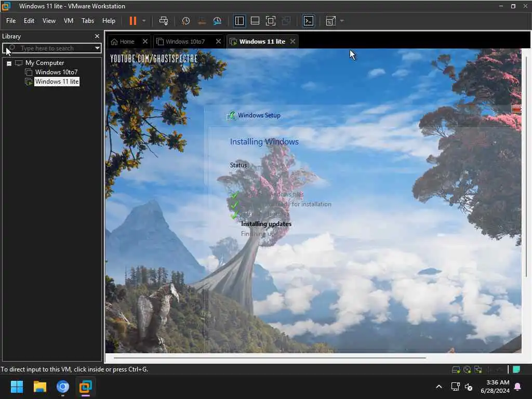Image resolution: width=532 pixels, height=399 pixels.
Task: Pause the virtual machine with the orange pause icon
Action: click(132, 21)
